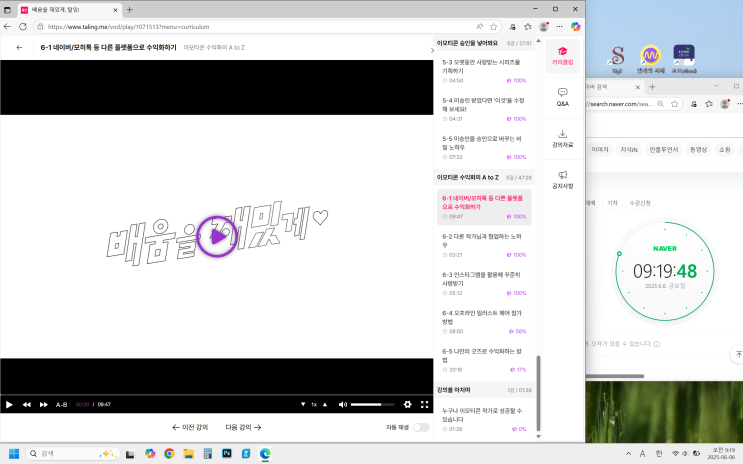Open the Windows Start menu
743x464 pixels.
(14, 454)
